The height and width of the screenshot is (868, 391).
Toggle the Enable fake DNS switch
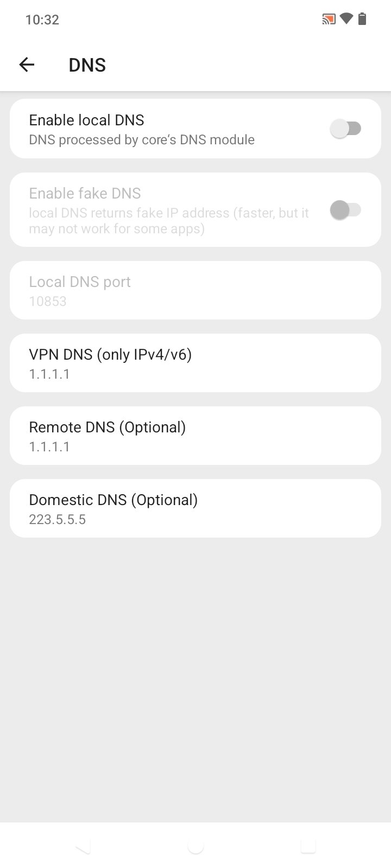coord(345,210)
